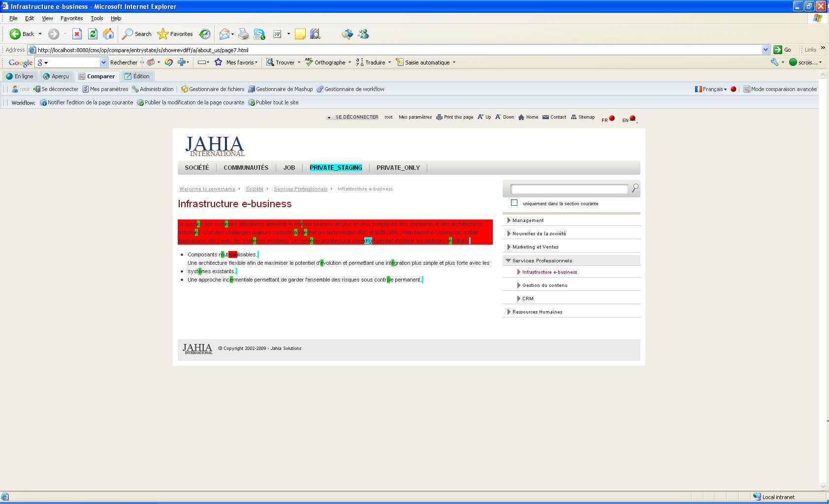Open Favorites star in toolbar
Viewport: 829px width, 504px height.
pyautogui.click(x=175, y=34)
